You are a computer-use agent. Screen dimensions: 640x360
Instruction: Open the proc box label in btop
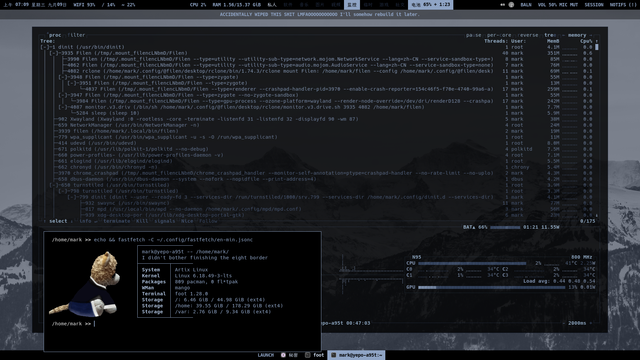(55, 35)
